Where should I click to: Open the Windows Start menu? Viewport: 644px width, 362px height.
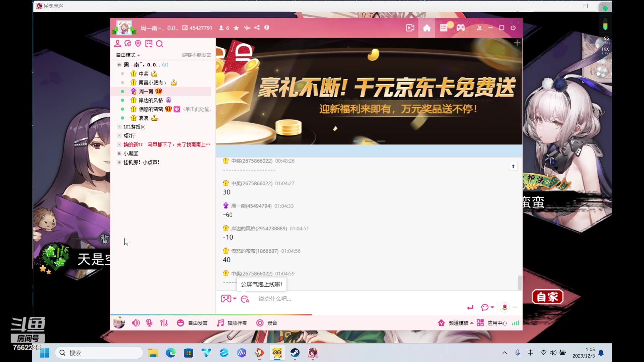click(x=45, y=353)
